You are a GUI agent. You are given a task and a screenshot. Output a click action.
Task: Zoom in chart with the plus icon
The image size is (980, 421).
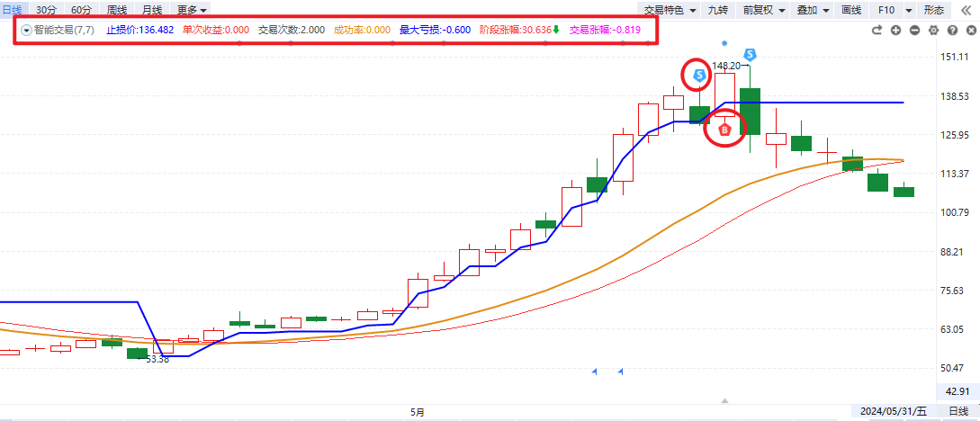pos(895,30)
